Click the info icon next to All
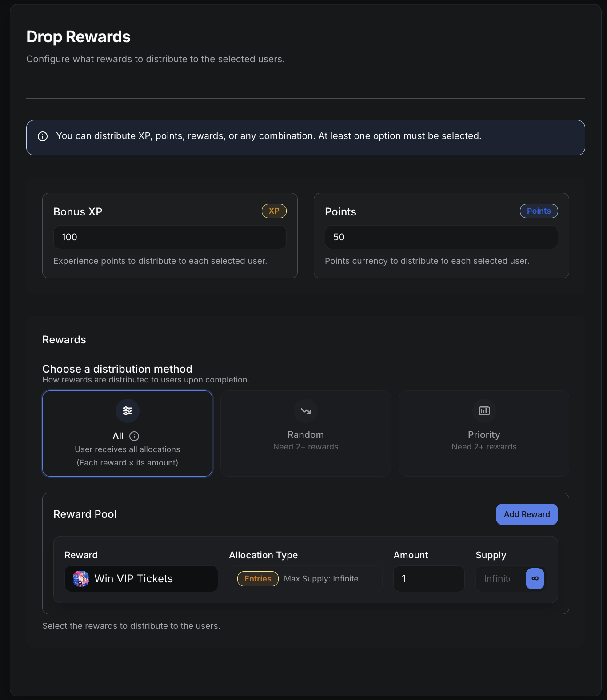Viewport: 607px width, 700px height. [134, 436]
